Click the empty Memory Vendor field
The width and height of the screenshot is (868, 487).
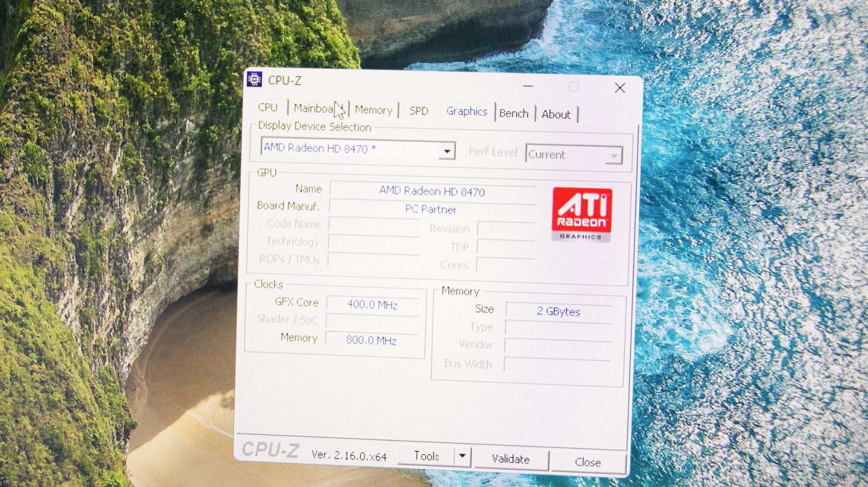pyautogui.click(x=558, y=348)
